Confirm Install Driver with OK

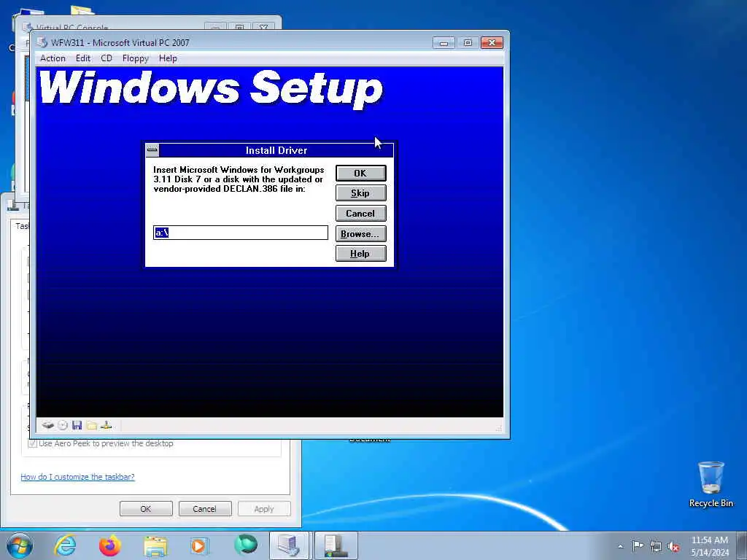(x=360, y=174)
